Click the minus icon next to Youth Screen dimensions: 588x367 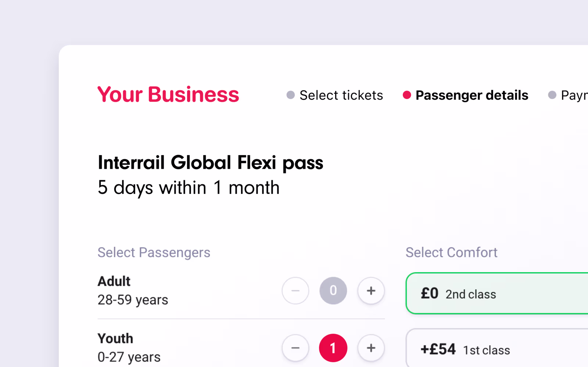point(295,348)
